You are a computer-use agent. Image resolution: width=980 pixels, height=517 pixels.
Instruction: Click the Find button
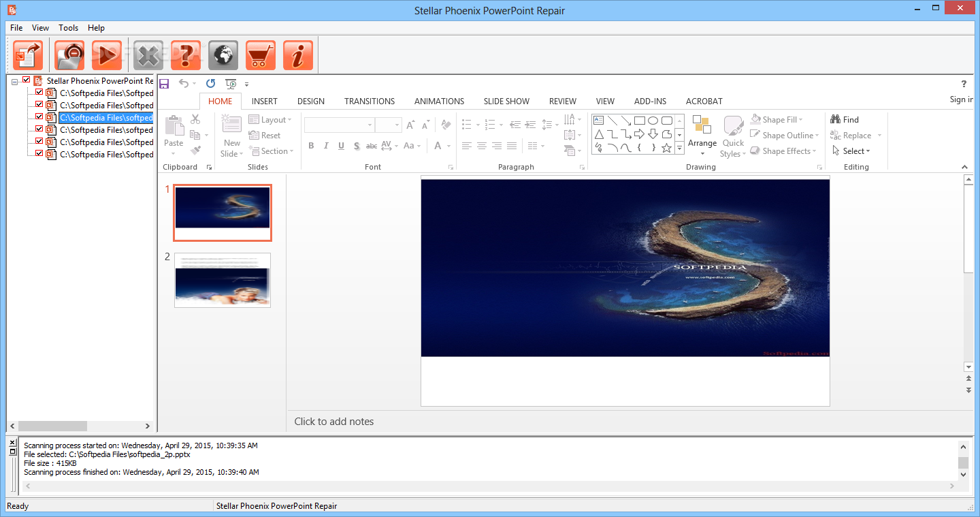[x=845, y=120]
